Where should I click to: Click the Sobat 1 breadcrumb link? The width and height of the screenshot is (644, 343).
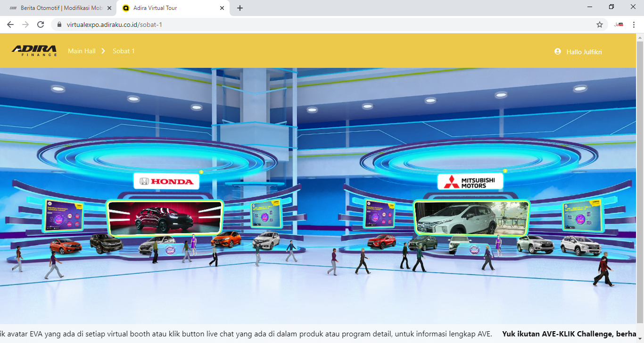[x=124, y=51]
